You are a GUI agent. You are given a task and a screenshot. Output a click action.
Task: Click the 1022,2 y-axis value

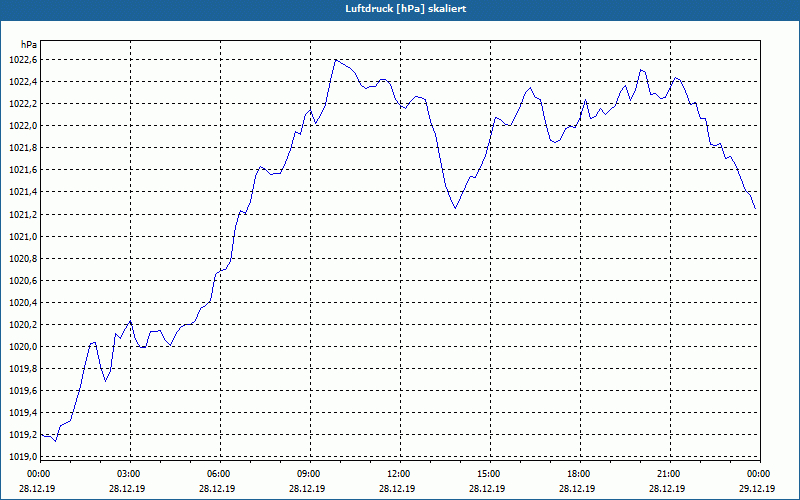pos(22,104)
